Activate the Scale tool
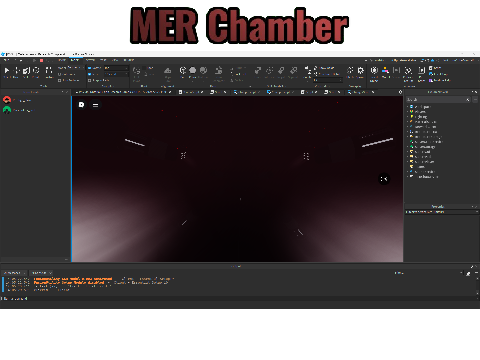 click(26, 70)
